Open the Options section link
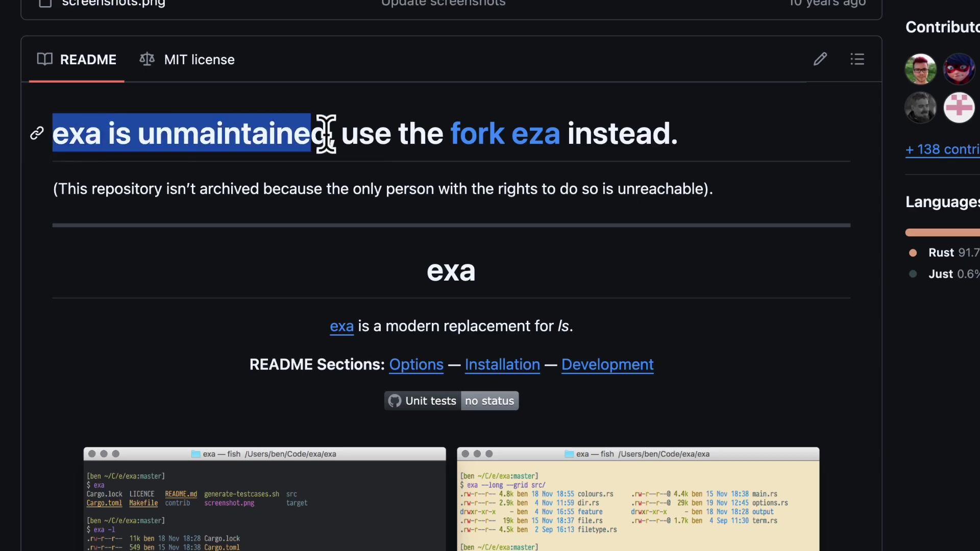This screenshot has height=551, width=980. pyautogui.click(x=416, y=365)
